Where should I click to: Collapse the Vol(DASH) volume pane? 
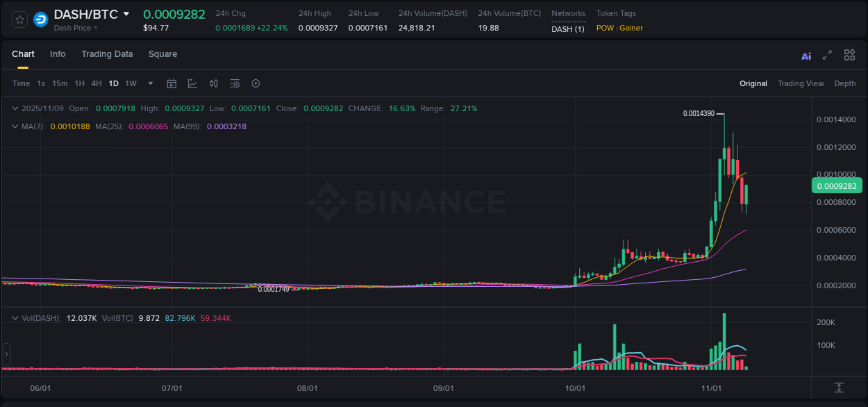pos(15,317)
